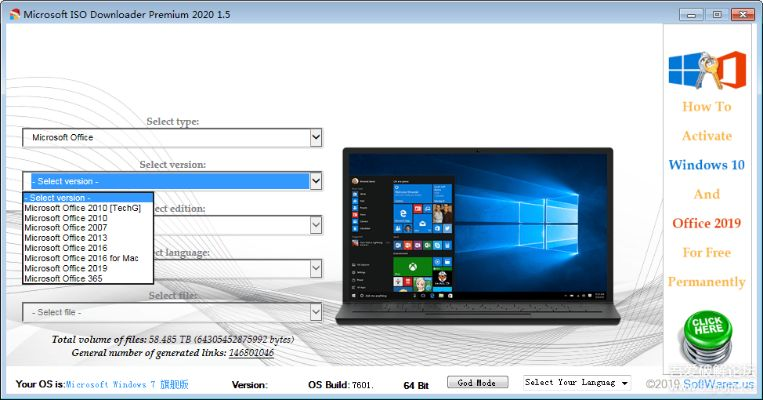Screen dimensions: 763x400
Task: Select Microsoft Office 2010 [TechG] option
Action: coord(88,208)
